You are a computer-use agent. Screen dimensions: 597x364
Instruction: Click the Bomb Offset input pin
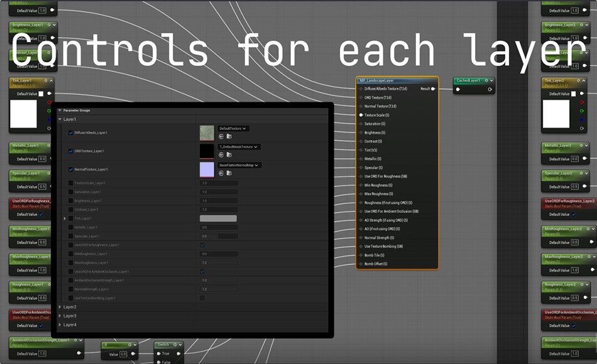360,264
